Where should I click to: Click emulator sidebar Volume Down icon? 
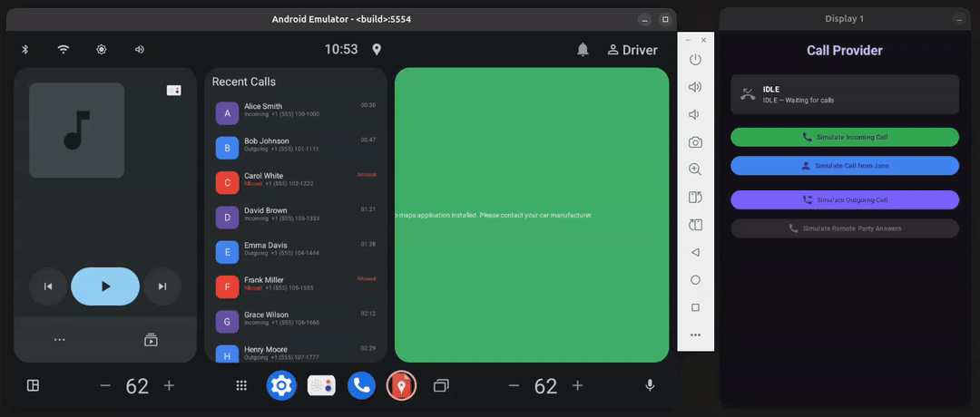(x=694, y=115)
